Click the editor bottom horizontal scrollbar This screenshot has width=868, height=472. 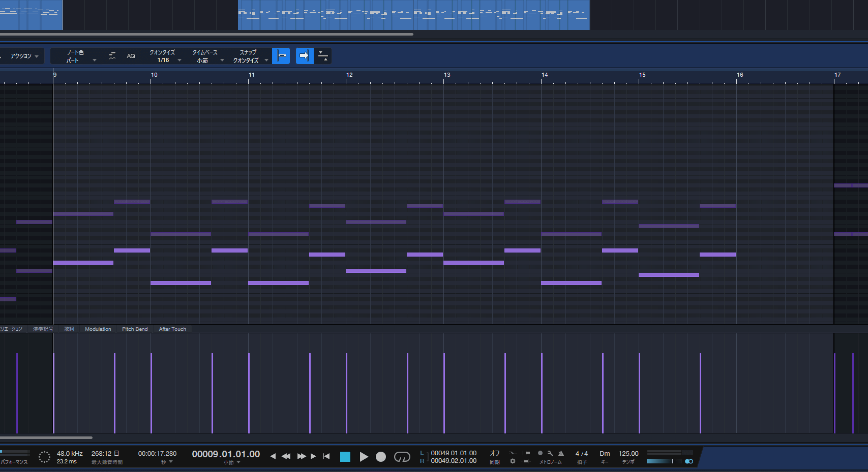(x=46, y=437)
